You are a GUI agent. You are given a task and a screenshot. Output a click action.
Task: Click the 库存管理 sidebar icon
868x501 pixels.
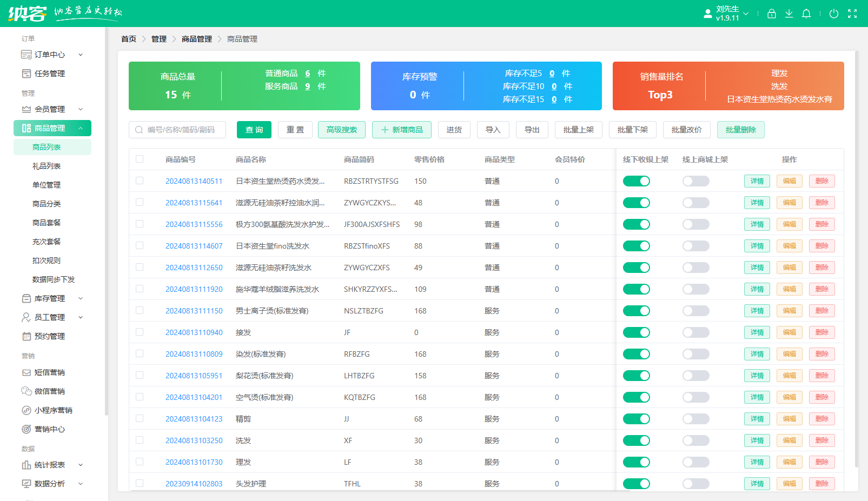tap(26, 298)
